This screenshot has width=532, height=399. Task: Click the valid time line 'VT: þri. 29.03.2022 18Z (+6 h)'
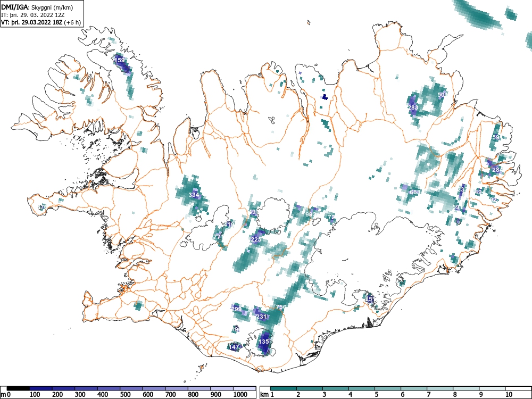[x=41, y=22]
